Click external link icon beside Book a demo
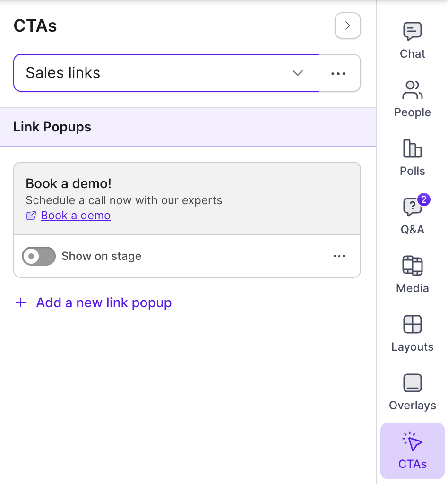448x484 pixels. [31, 216]
